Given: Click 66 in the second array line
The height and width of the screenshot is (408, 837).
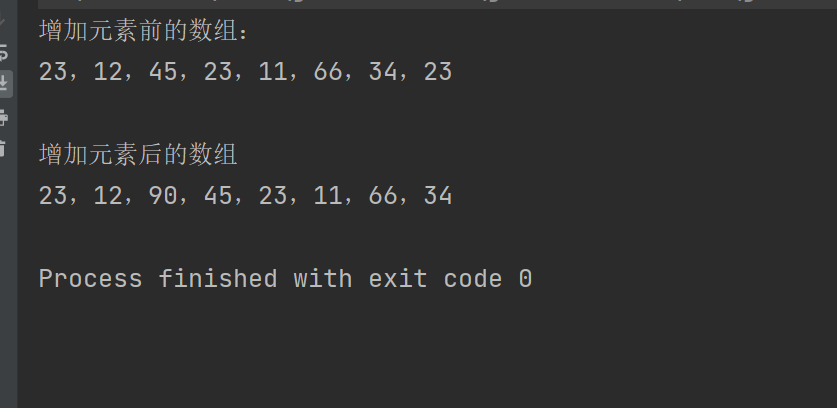Looking at the screenshot, I should coord(383,196).
